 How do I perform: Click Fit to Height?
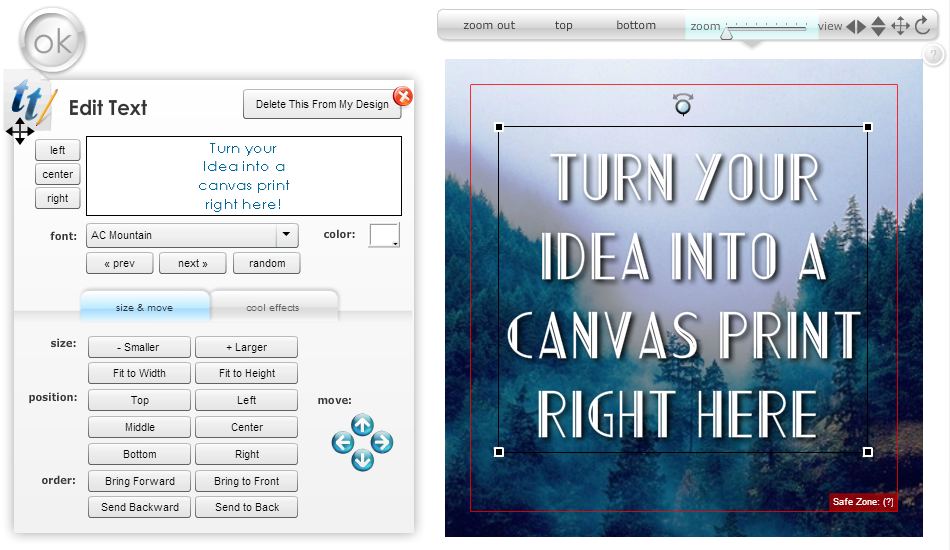click(247, 373)
